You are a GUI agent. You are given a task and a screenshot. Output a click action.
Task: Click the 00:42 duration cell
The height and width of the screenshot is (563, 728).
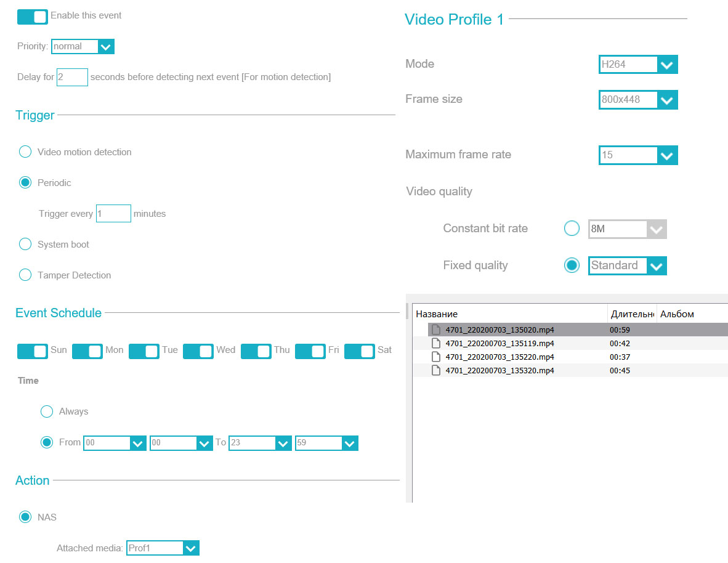(620, 343)
